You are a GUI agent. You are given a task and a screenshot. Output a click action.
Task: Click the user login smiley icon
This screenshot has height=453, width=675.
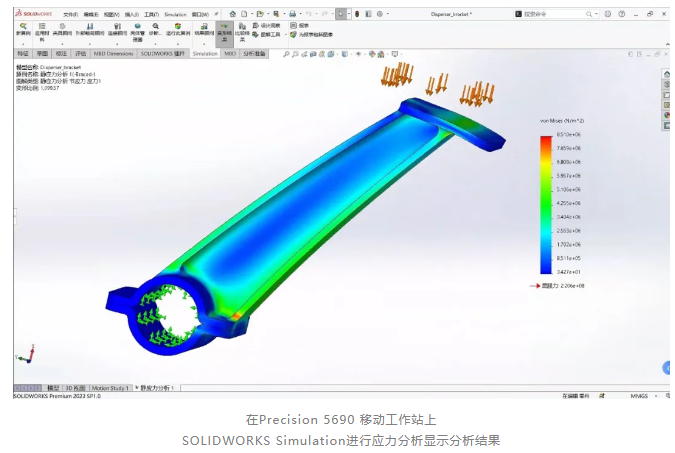tap(607, 14)
